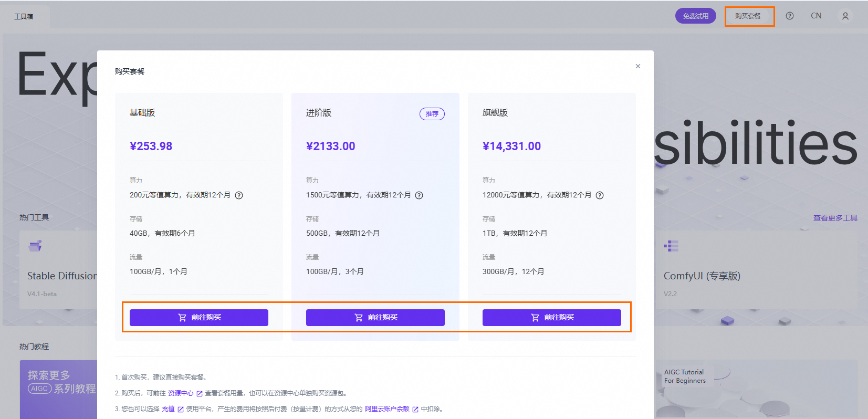The width and height of the screenshot is (868, 419).
Task: Open 购买套餐 in the top bar
Action: [x=748, y=16]
